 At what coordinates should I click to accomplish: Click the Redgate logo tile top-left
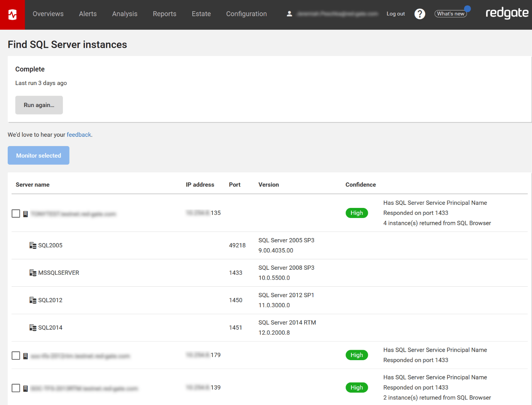[12, 15]
